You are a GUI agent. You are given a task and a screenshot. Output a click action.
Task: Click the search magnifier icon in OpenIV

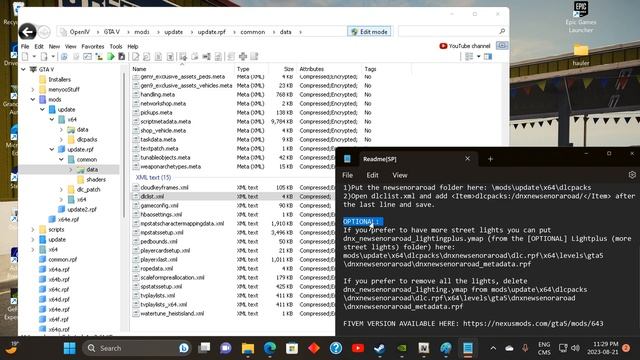click(502, 31)
